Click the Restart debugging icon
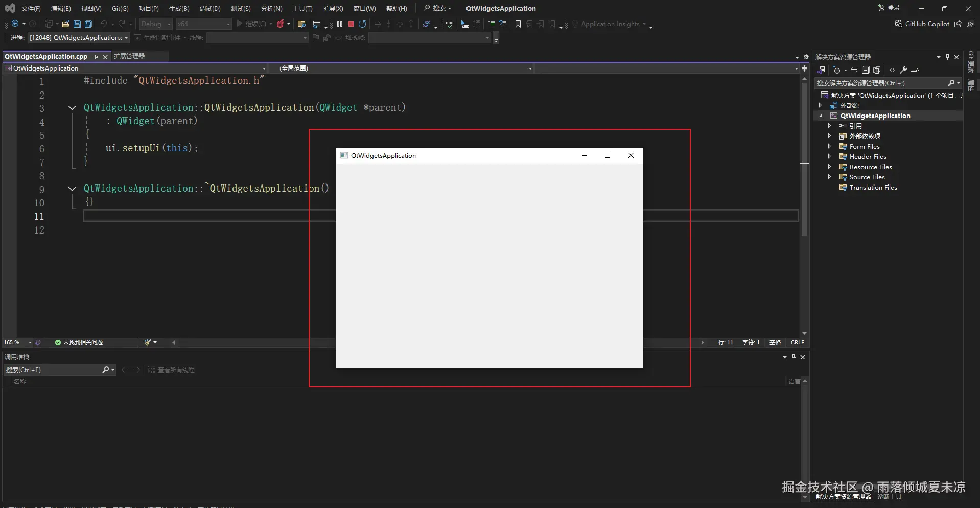The height and width of the screenshot is (508, 980). click(x=362, y=24)
